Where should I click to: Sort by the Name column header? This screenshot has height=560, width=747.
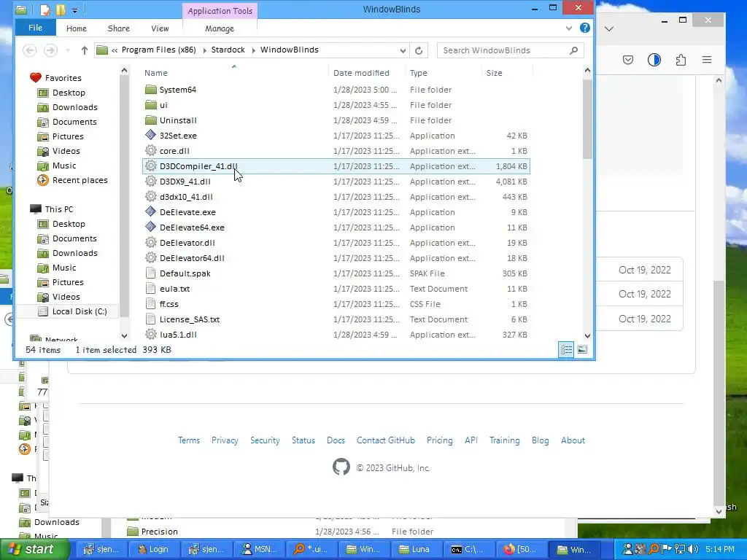coord(156,73)
